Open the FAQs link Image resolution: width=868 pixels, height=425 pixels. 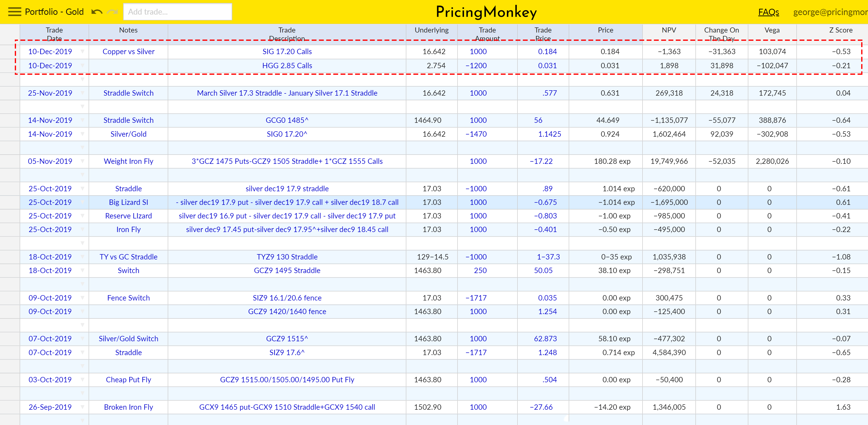click(x=768, y=12)
